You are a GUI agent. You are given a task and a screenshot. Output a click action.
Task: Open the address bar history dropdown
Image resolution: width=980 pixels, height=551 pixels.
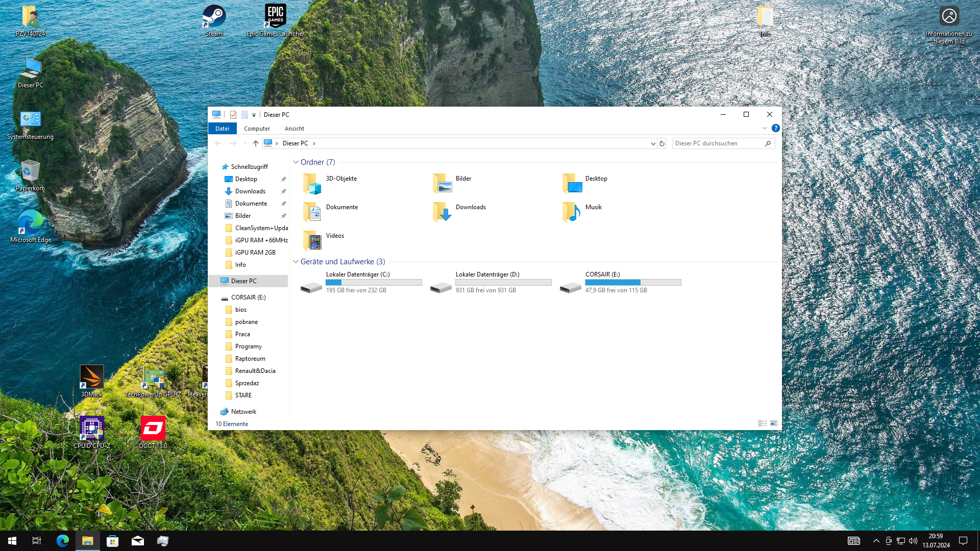(x=653, y=143)
